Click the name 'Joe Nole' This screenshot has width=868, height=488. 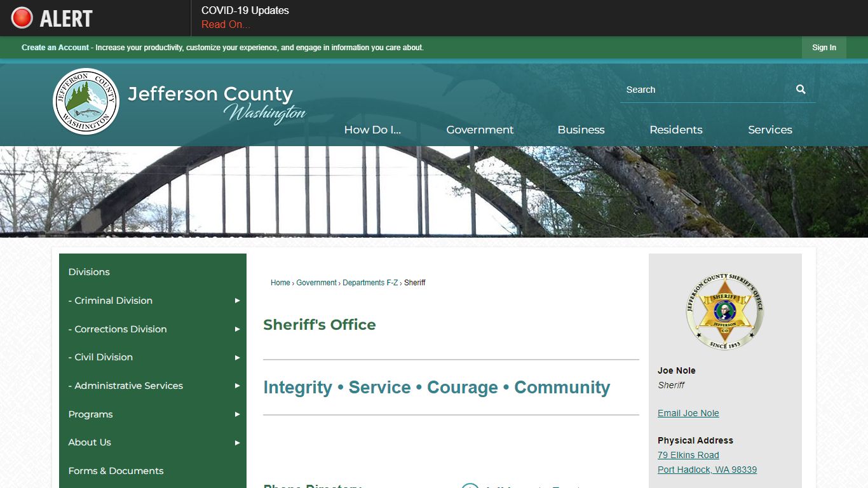click(x=677, y=370)
